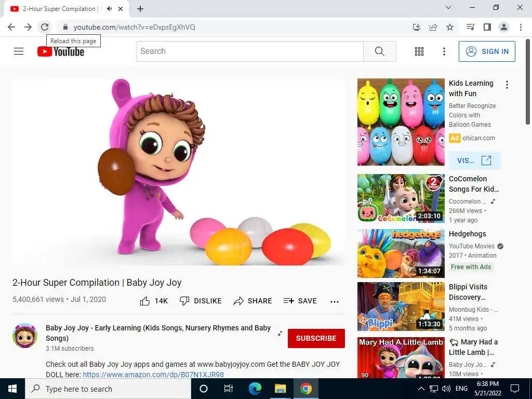Screen dimensions: 532x399
Task: Click the CoComelon Songs For Kid... title
Action: (474, 184)
